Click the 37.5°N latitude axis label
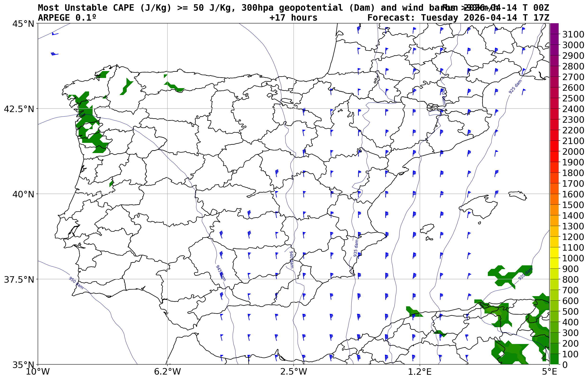The width and height of the screenshot is (588, 380). pyautogui.click(x=19, y=280)
